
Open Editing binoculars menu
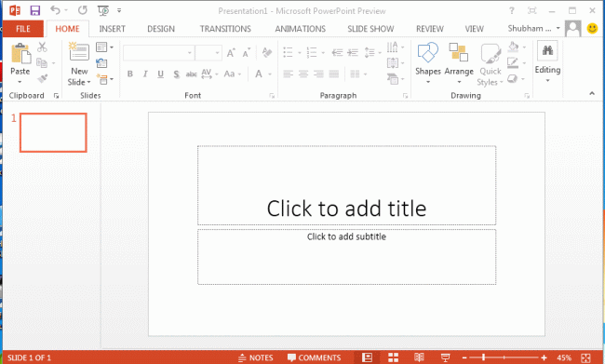547,61
